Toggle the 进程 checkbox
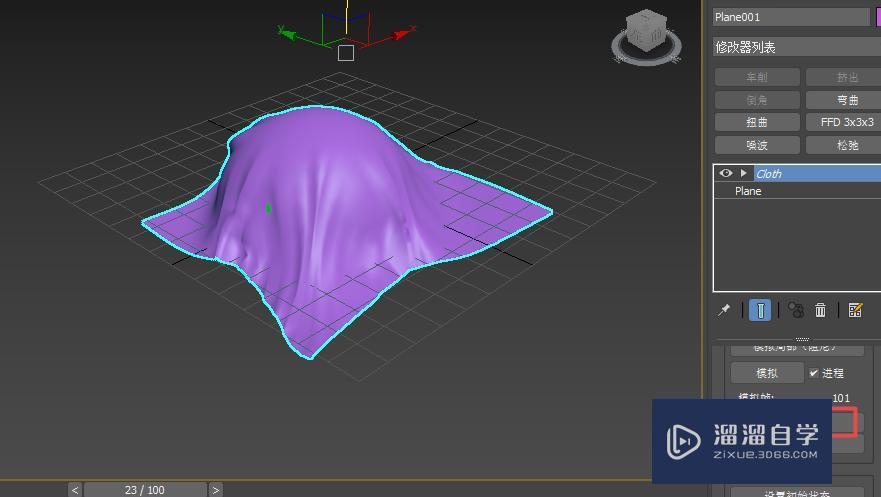The image size is (881, 497). coord(814,373)
